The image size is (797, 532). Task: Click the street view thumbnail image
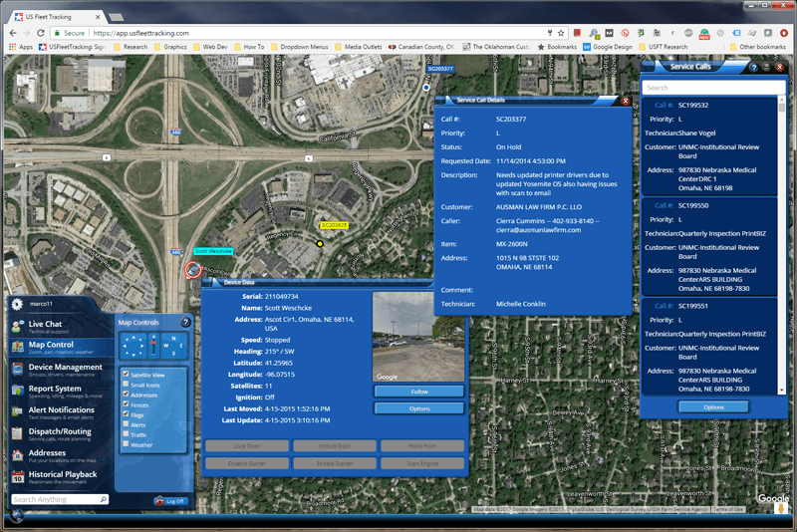pos(418,337)
